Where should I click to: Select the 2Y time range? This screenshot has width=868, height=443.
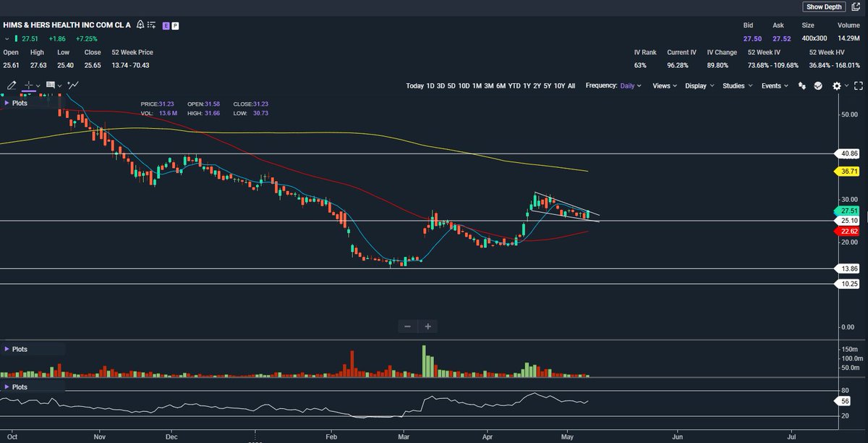537,85
